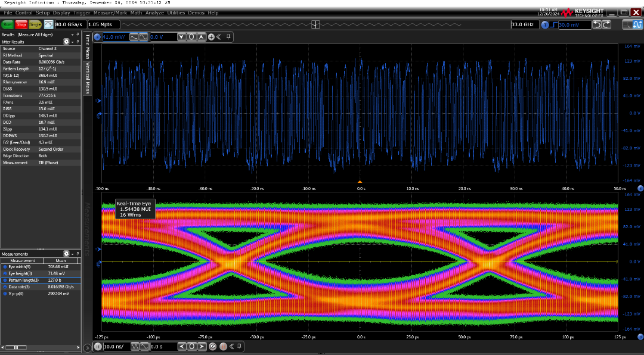644x355 pixels.
Task: Expand the Measurements panel dropdown arrow
Action: (x=73, y=254)
